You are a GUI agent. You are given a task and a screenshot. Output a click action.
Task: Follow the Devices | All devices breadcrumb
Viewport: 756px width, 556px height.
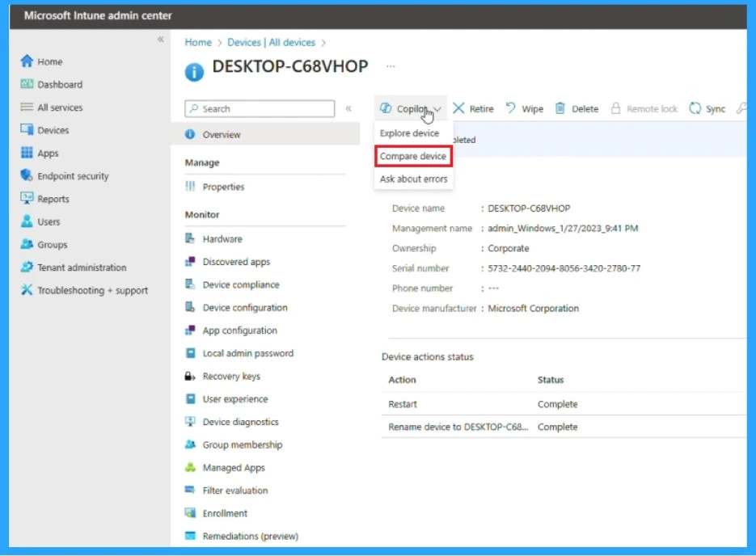(271, 42)
